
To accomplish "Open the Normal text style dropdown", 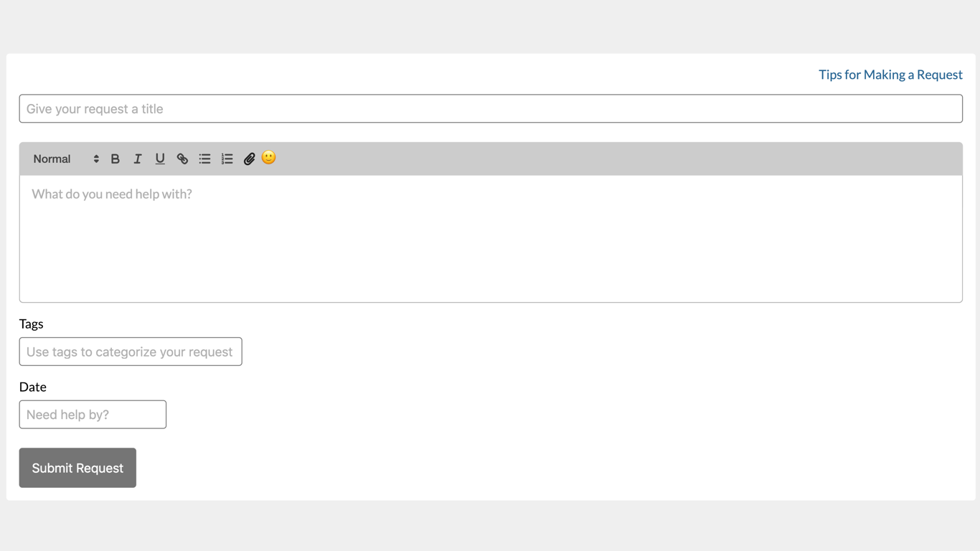I will pos(66,159).
